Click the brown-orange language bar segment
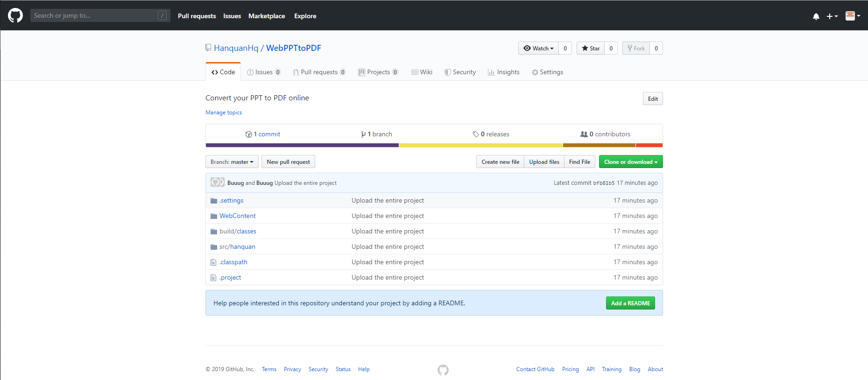The image size is (868, 380). point(600,145)
